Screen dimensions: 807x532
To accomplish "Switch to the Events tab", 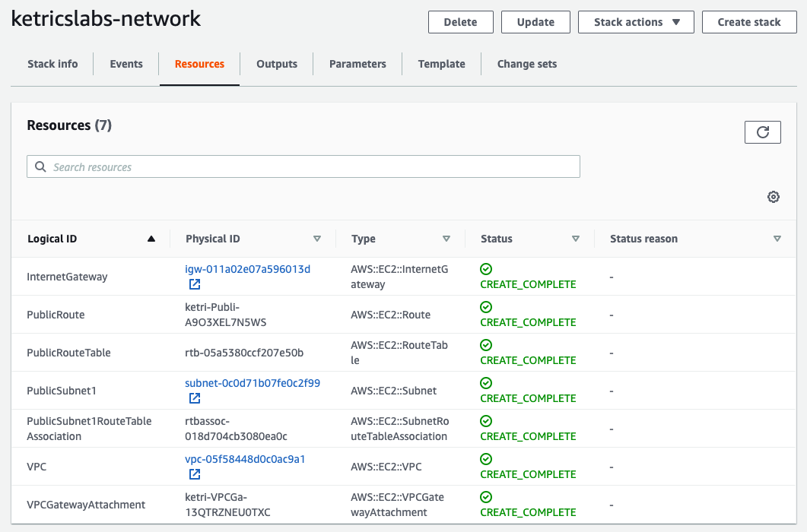I will 126,64.
